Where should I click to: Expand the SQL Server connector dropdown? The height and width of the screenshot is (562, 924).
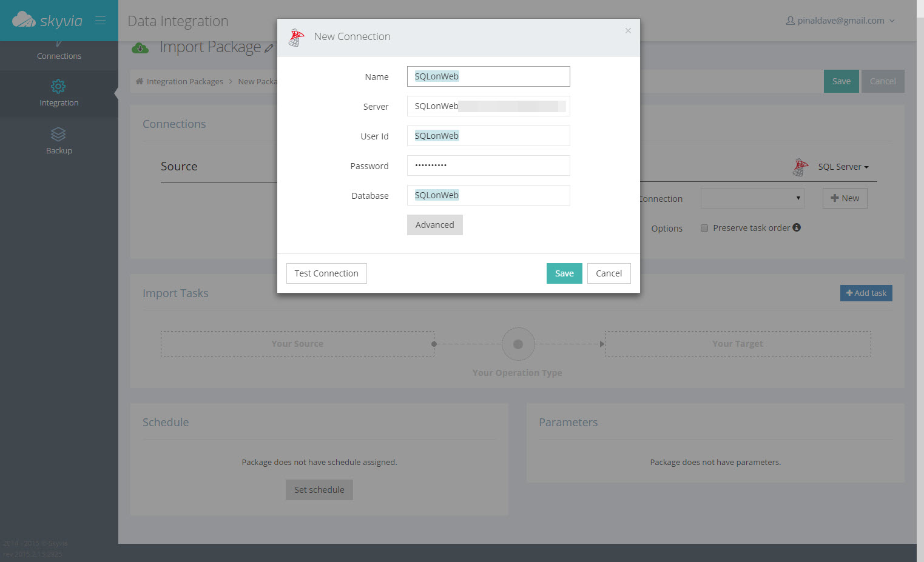click(x=843, y=167)
